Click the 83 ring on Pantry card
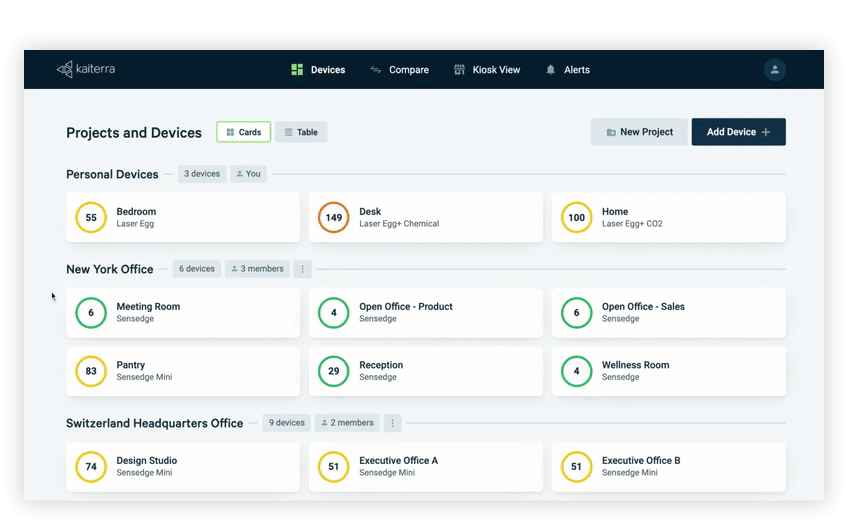Screen dimensions: 848x525 point(91,371)
